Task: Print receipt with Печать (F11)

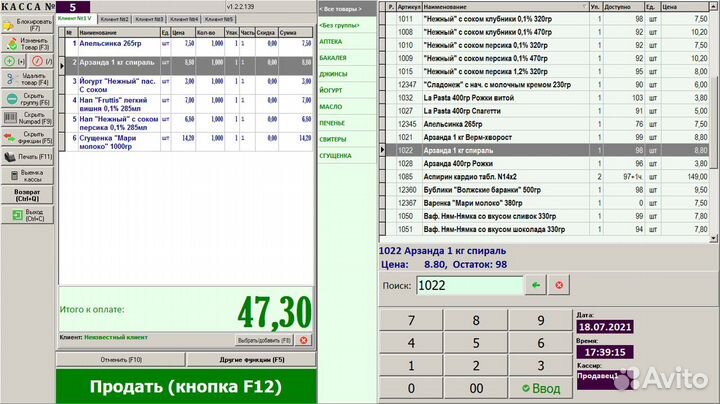Action: click(x=27, y=156)
